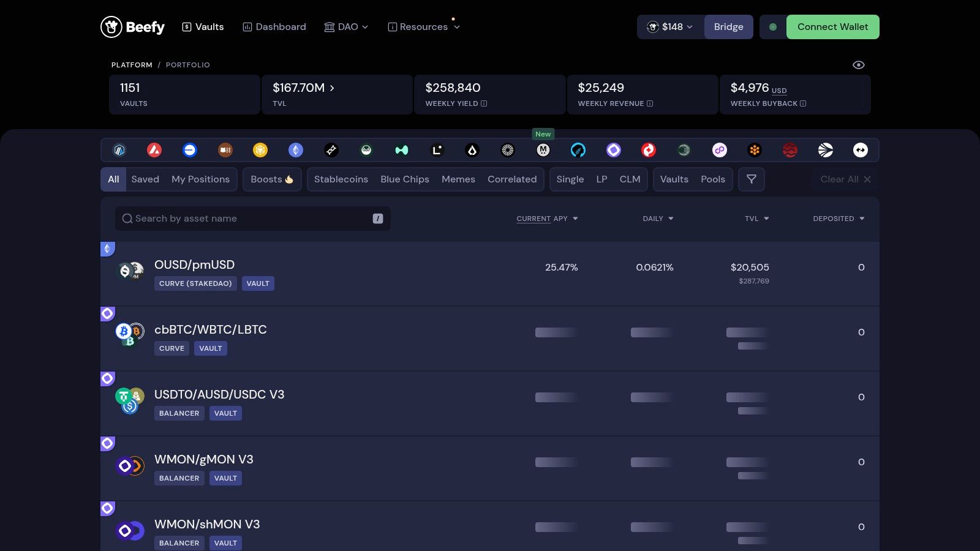Switch to Platform stats view

click(132, 65)
